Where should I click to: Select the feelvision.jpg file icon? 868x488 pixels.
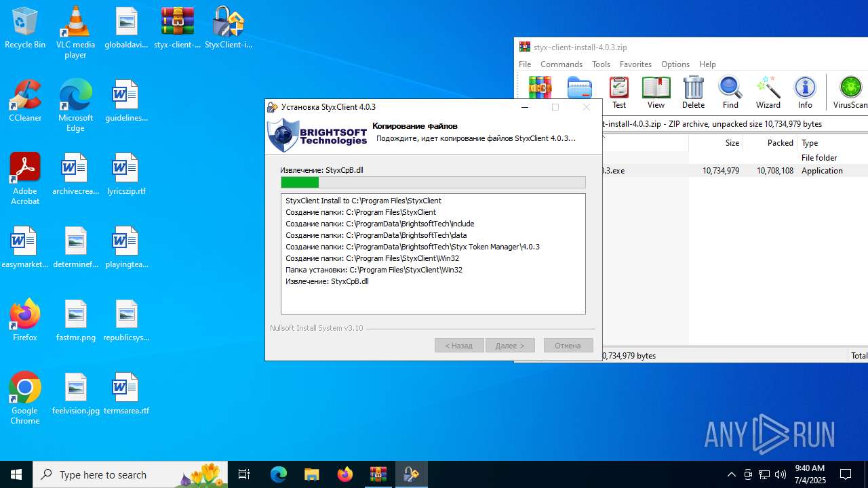[x=75, y=394]
